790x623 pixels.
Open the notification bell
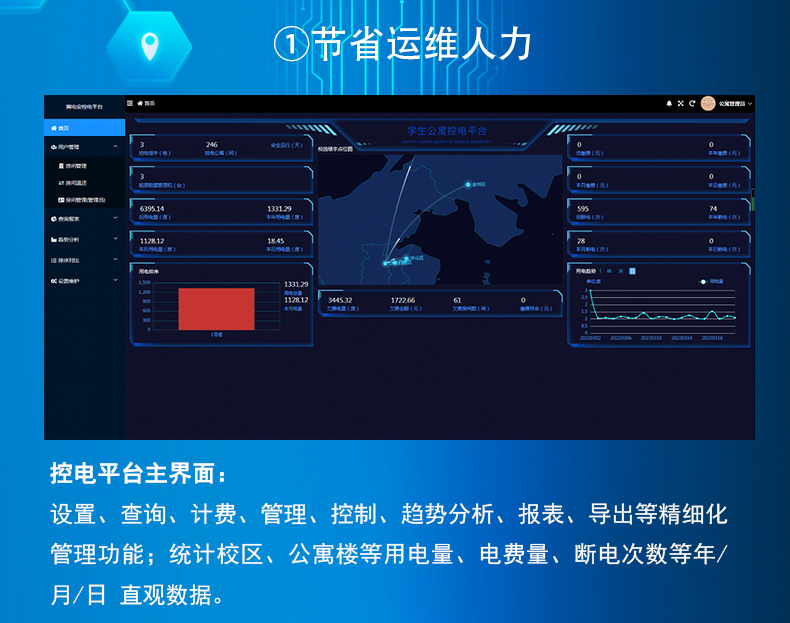click(669, 103)
